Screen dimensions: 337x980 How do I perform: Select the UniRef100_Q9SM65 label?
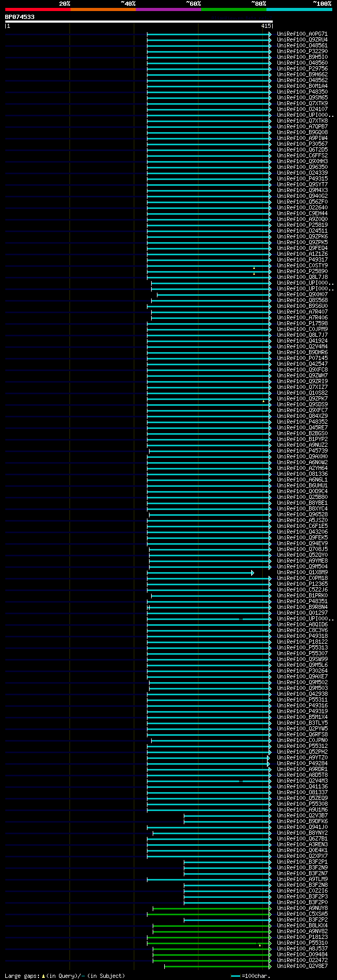pyautogui.click(x=302, y=98)
